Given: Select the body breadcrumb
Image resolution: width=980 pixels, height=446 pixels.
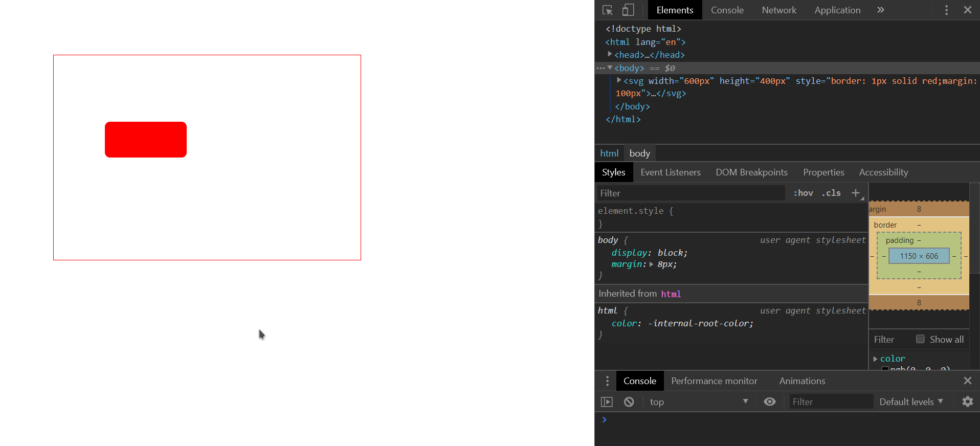Looking at the screenshot, I should click(639, 153).
